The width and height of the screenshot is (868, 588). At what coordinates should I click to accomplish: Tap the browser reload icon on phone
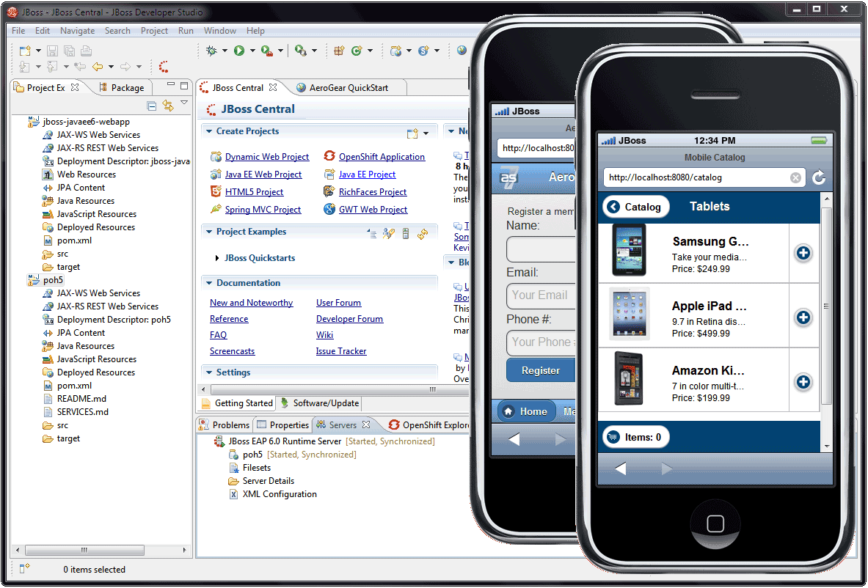(819, 177)
